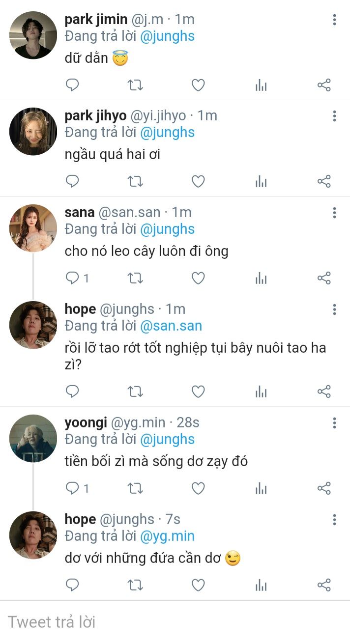This screenshot has height=644, width=350.
Task: Open more options for park jimin's tweet
Action: [334, 20]
